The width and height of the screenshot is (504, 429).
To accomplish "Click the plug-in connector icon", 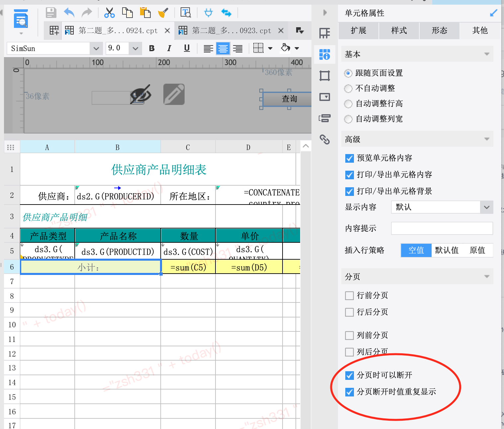I will 209,13.
